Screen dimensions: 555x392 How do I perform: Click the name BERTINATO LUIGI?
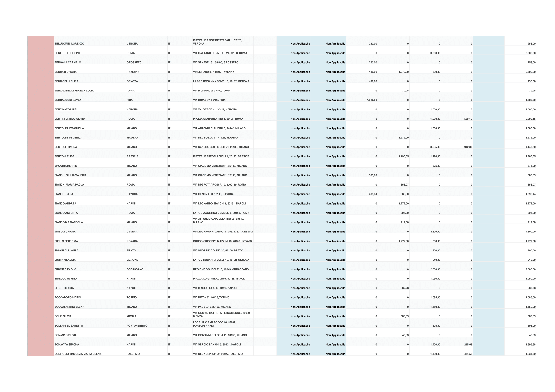click(66, 109)
